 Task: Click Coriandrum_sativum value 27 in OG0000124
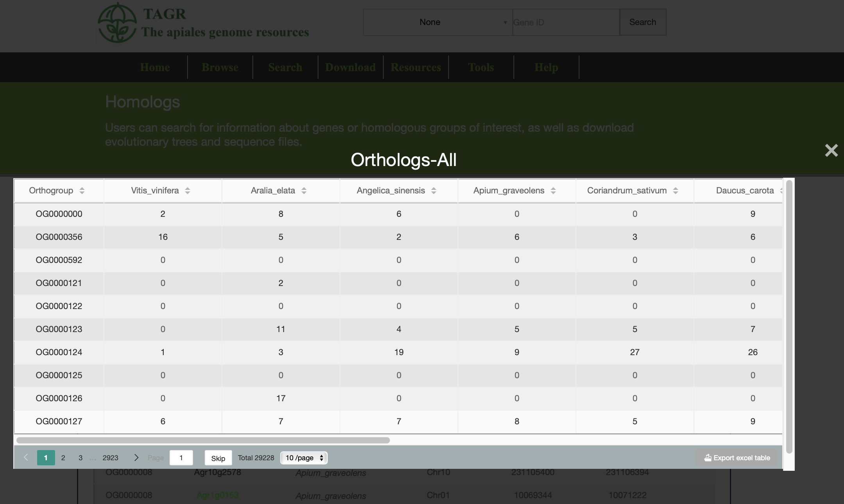tap(635, 352)
